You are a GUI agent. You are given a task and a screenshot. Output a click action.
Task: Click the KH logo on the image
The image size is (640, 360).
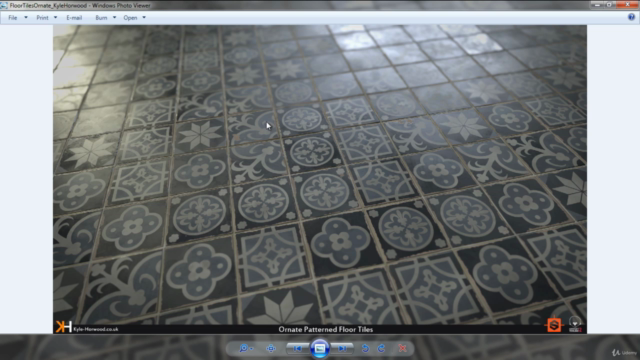[64, 327]
